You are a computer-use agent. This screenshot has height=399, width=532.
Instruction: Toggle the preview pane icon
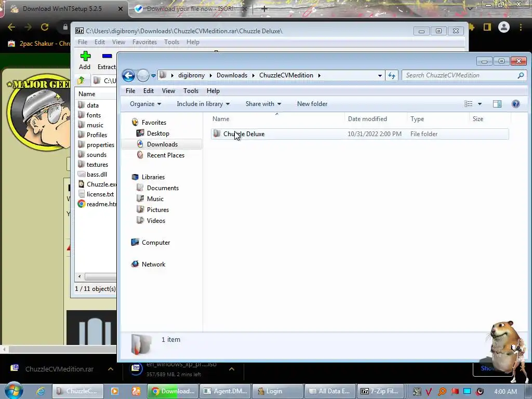point(497,104)
